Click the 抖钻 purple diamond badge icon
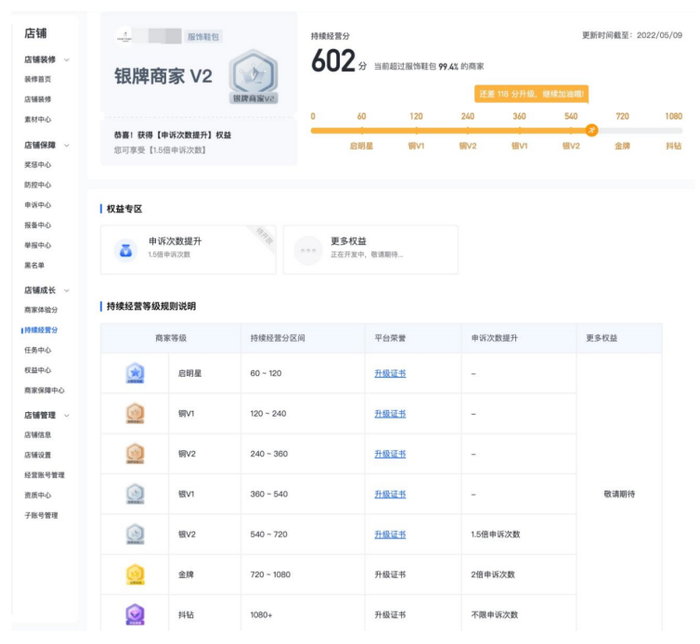The image size is (700, 644). (135, 614)
